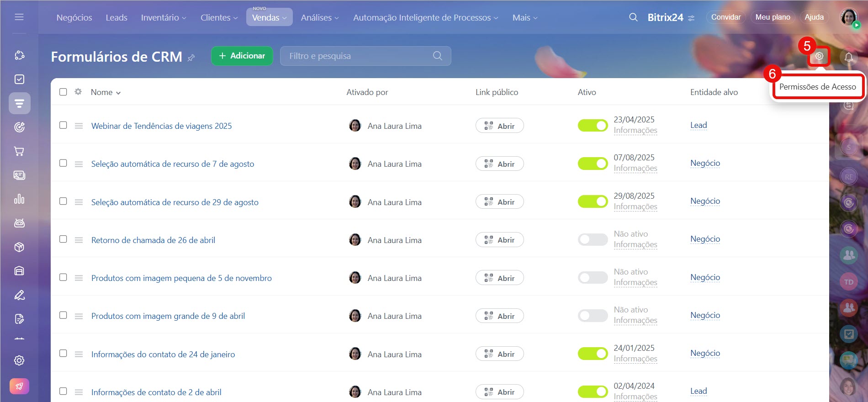
Task: Sort by the Nome column dropdown
Action: tap(106, 92)
